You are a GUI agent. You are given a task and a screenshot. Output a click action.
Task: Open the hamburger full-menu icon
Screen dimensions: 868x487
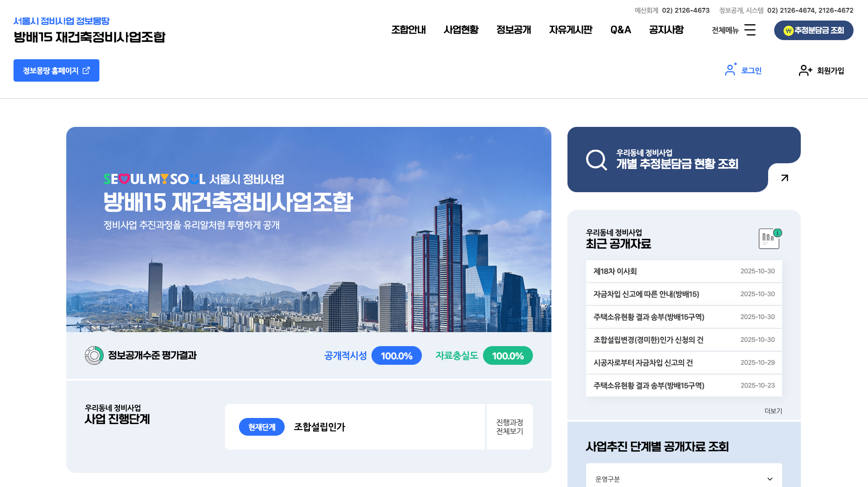[750, 30]
